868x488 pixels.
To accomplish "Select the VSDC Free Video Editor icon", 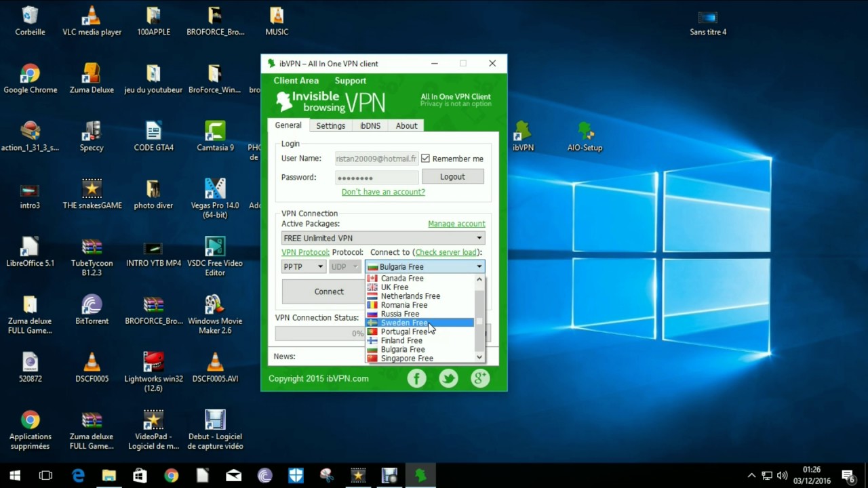I will tap(215, 257).
